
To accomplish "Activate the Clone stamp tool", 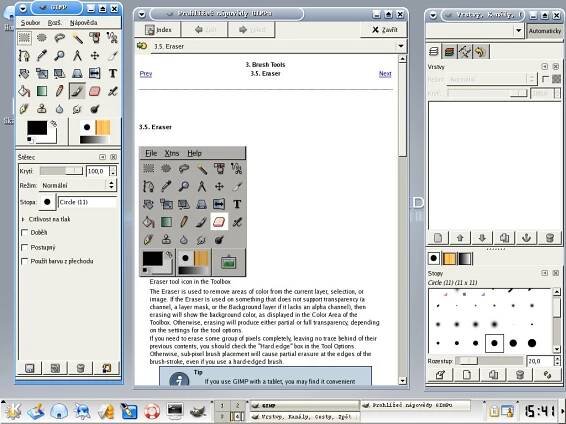I will [42, 109].
